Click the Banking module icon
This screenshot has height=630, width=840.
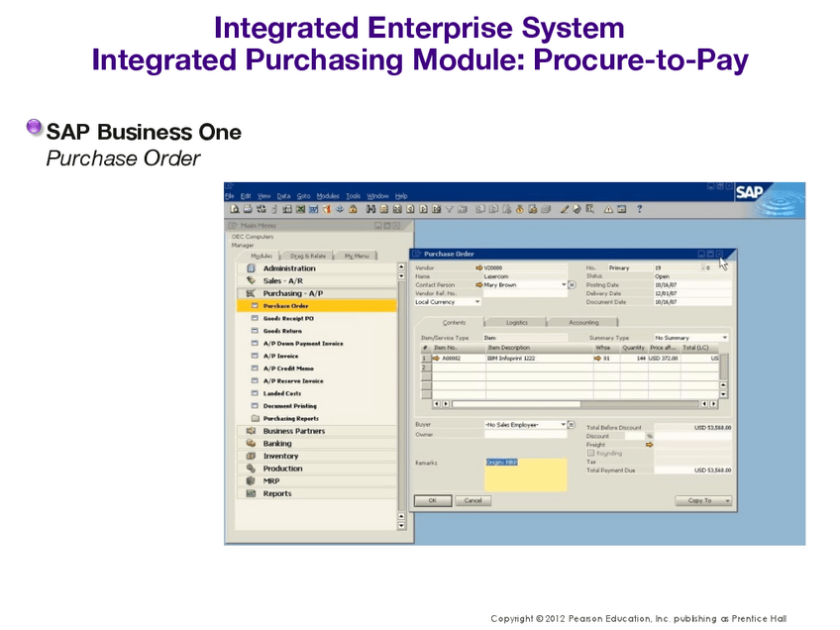coord(251,444)
